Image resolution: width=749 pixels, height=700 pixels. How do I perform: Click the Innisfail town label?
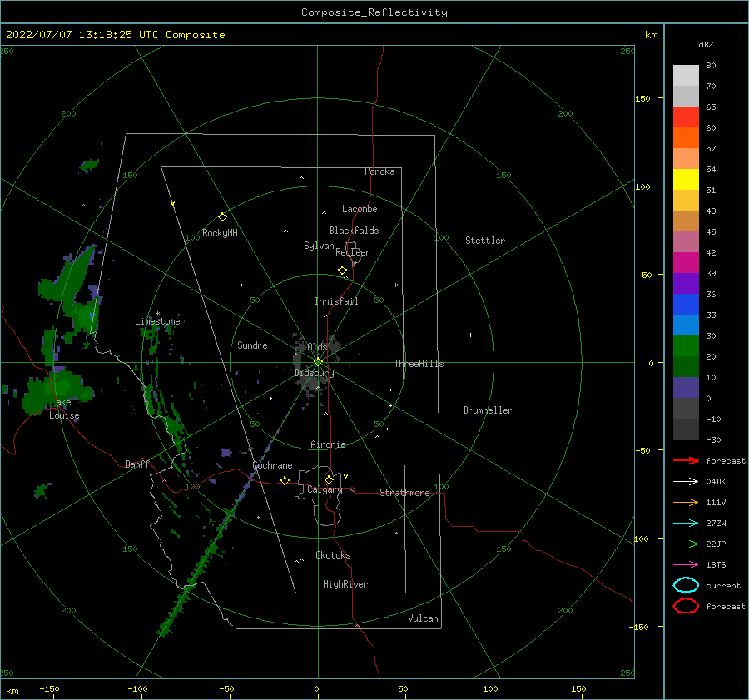click(x=336, y=301)
